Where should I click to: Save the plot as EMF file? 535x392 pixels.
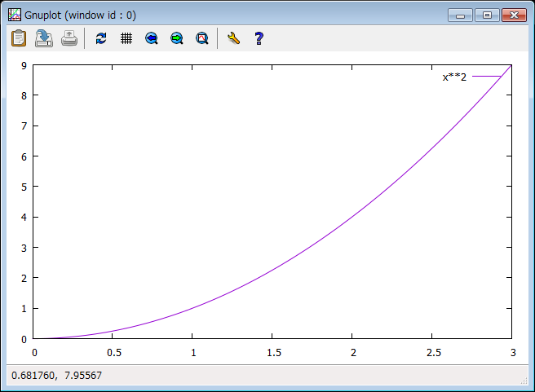pos(44,38)
